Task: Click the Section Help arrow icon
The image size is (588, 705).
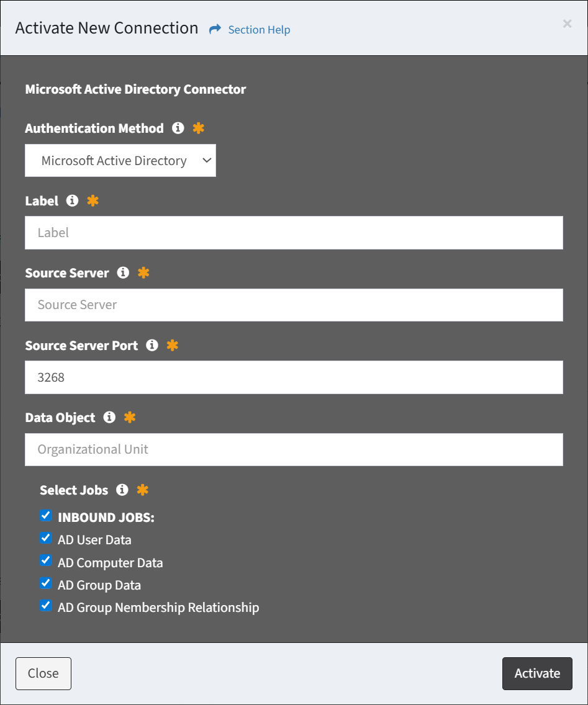Action: 215,29
